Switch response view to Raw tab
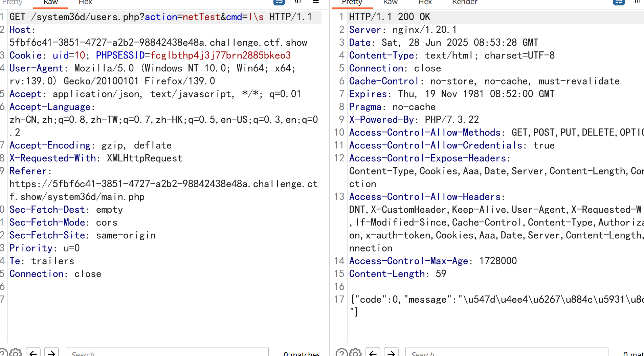 [390, 2]
